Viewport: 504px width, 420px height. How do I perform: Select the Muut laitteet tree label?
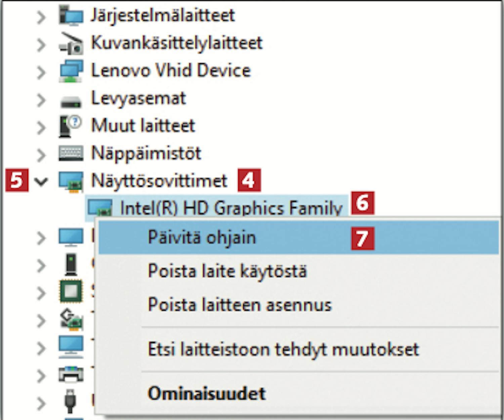pos(143,126)
